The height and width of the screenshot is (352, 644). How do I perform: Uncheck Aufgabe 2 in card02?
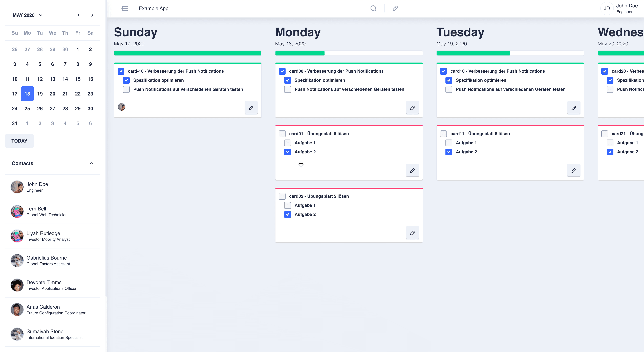[288, 214]
